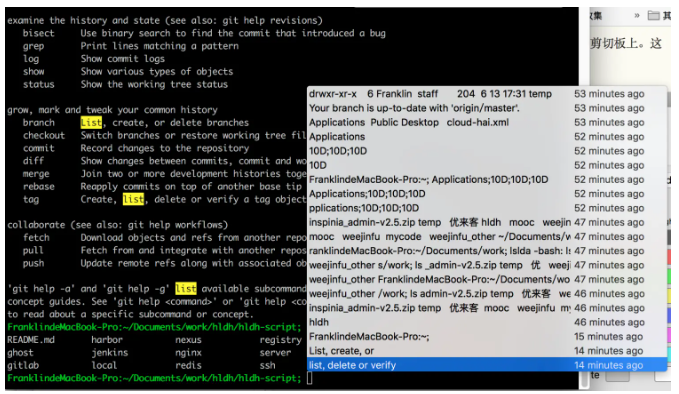Viewport: 679px width, 394px height.
Task: Select the 'hldh' clipboard entry
Action: [x=487, y=323]
